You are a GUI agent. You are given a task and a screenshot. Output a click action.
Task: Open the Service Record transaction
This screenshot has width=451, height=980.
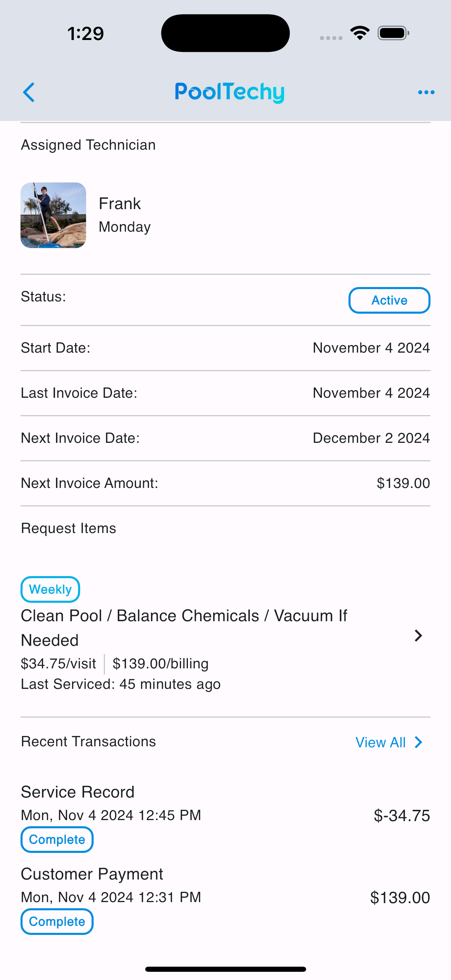[225, 816]
